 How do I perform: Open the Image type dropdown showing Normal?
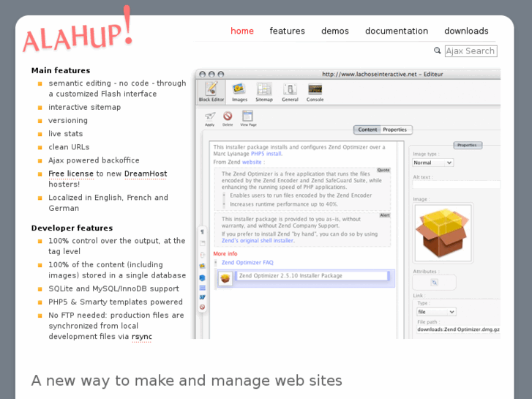point(433,163)
